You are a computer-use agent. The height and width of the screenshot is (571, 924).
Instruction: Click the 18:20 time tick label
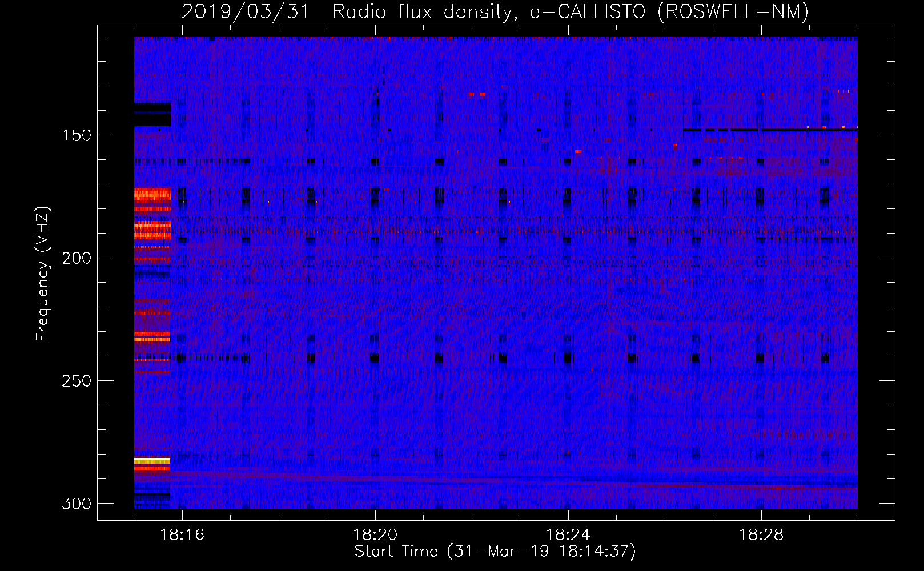click(375, 534)
